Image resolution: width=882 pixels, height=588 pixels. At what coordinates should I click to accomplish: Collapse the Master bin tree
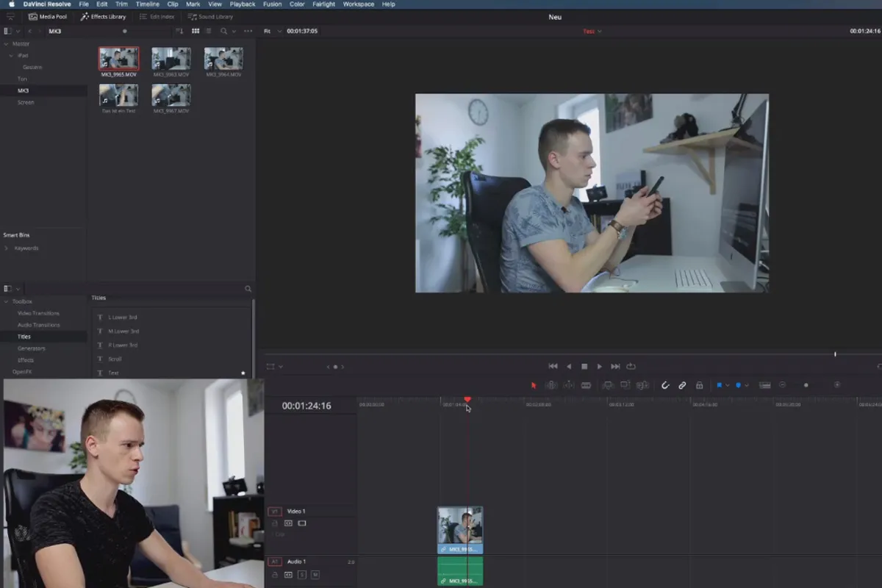(x=7, y=44)
